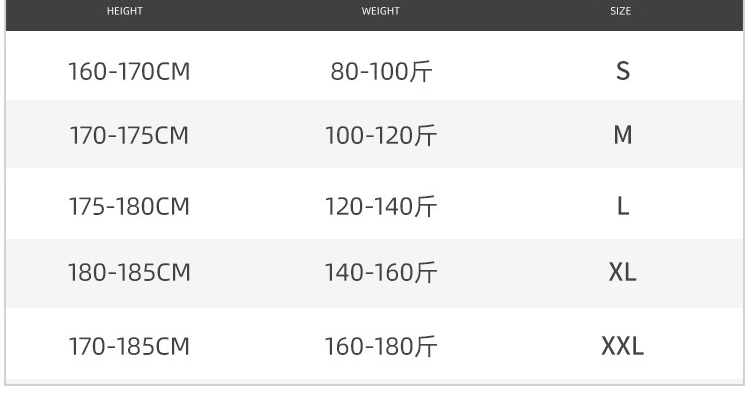
Task: Select the 160-170CM height cell
Action: click(128, 72)
